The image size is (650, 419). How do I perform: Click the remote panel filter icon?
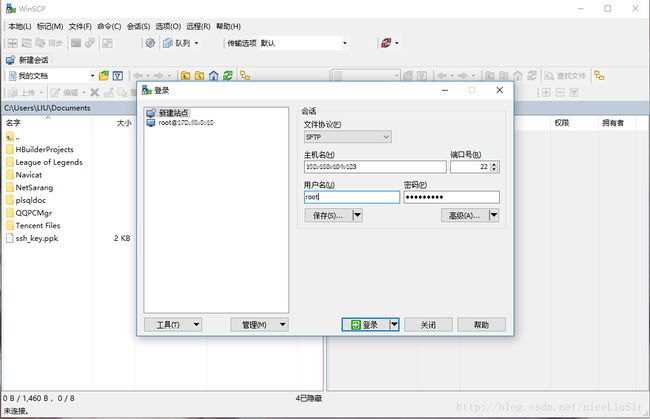422,75
